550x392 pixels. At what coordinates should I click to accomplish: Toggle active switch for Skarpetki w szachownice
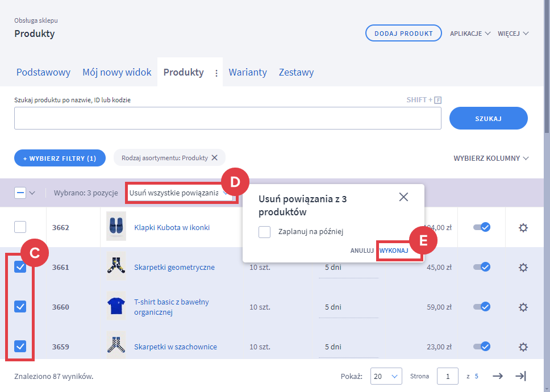click(x=482, y=347)
